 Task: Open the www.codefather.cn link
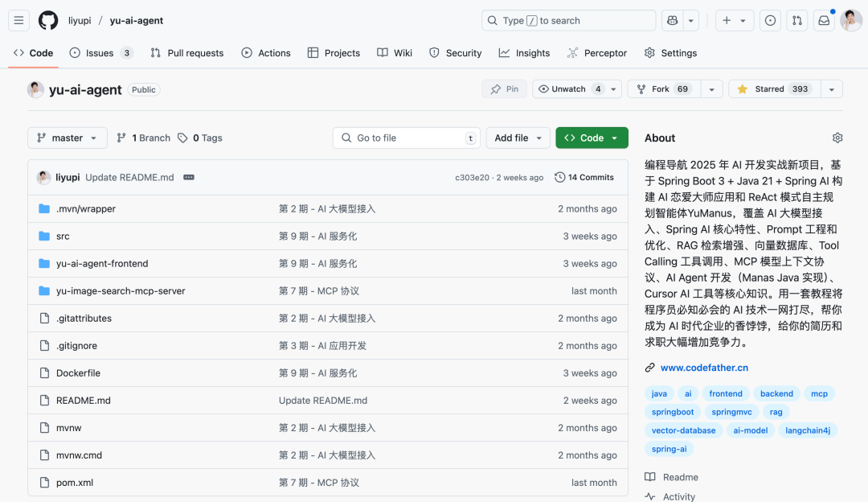click(704, 368)
